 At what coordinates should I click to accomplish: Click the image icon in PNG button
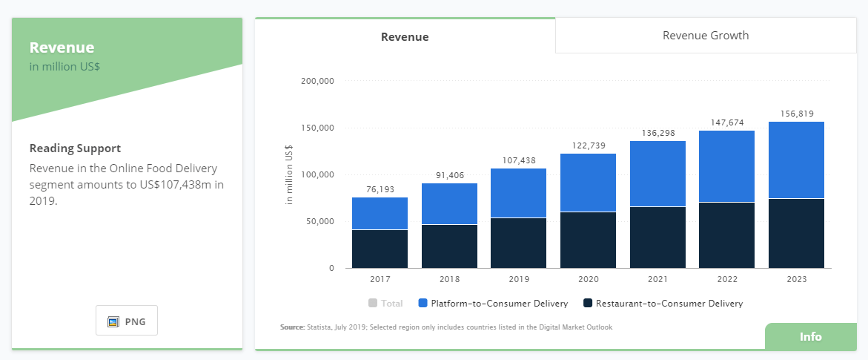point(113,321)
